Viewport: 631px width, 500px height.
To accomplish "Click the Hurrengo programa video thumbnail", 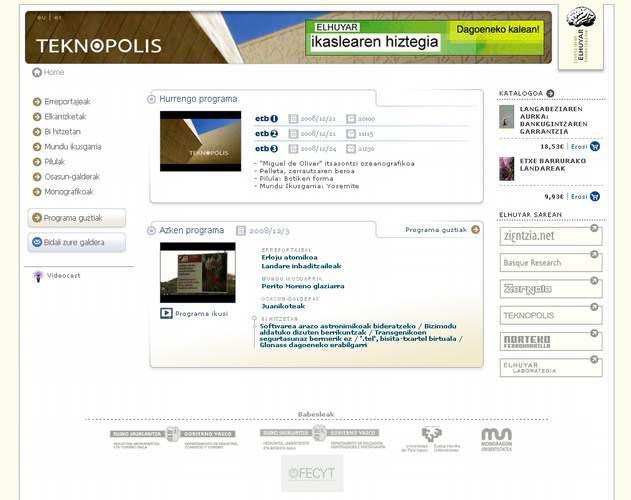I will coord(200,141).
